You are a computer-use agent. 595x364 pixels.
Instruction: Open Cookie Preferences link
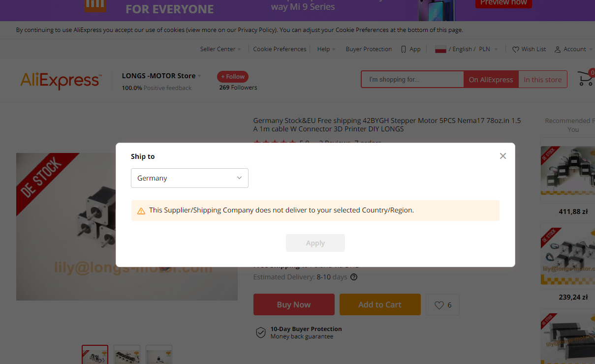click(280, 49)
